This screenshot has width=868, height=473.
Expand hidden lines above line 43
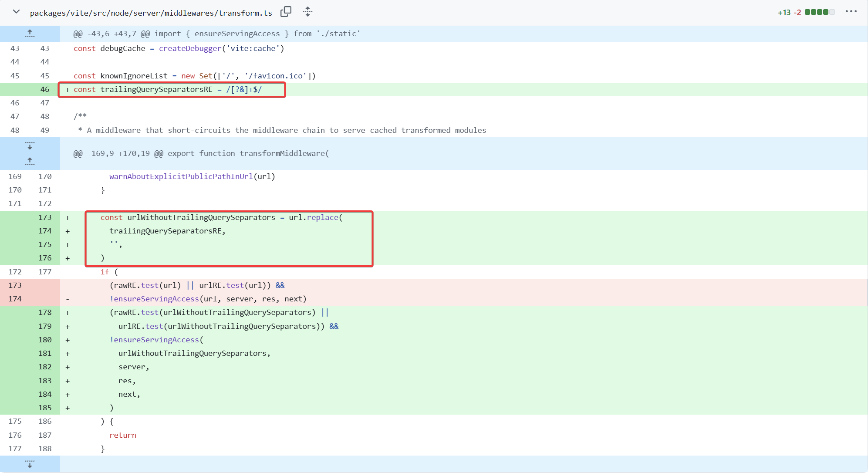click(x=30, y=34)
